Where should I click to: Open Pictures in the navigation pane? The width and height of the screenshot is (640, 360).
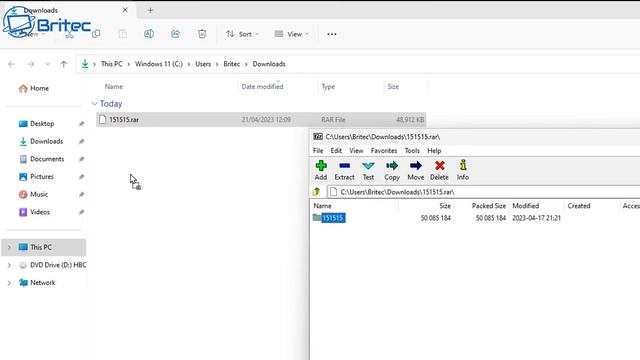click(x=36, y=176)
